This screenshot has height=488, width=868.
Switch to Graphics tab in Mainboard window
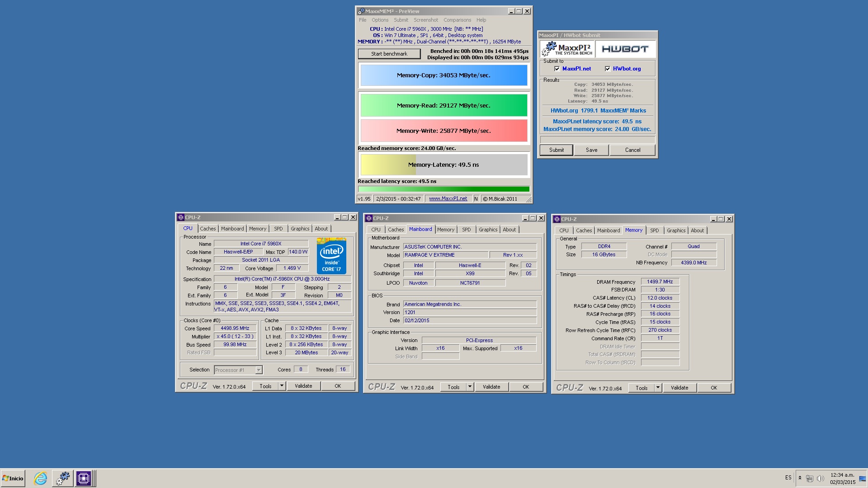488,230
